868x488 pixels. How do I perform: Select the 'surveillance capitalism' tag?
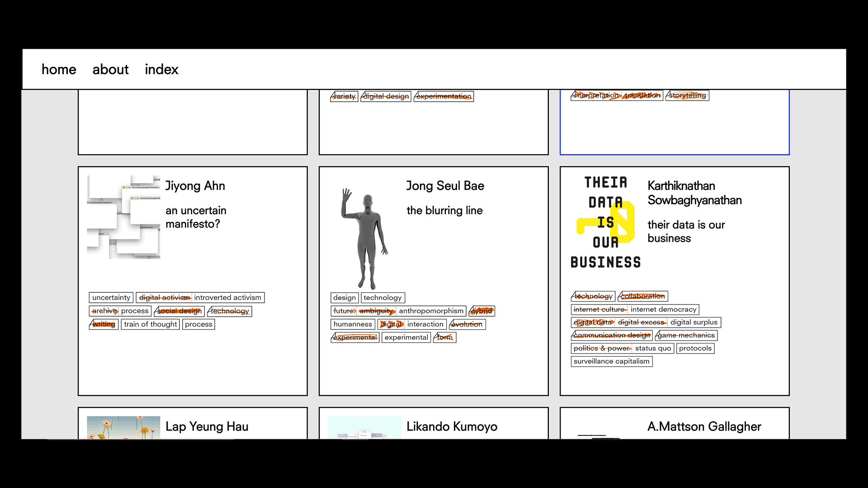click(611, 361)
